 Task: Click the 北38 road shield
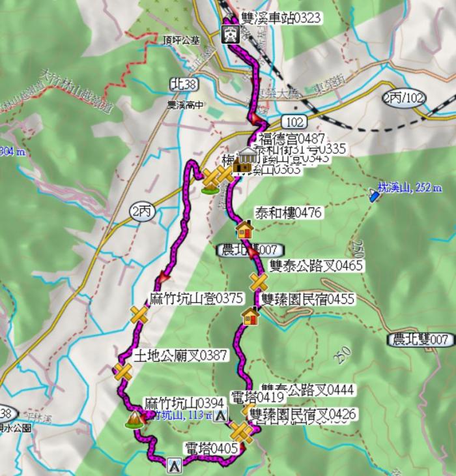184,84
